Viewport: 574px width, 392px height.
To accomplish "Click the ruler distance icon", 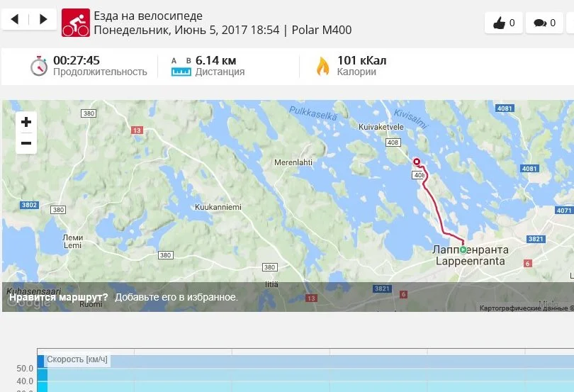I will click(181, 67).
